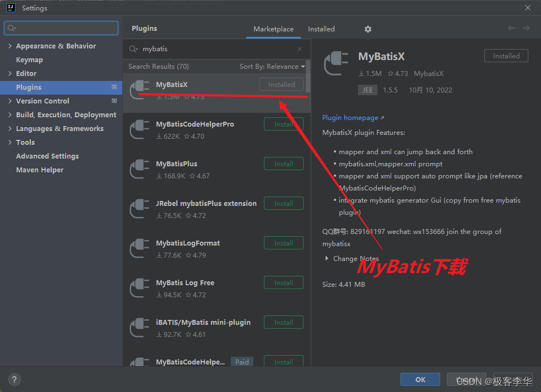
Task: Install MyBatis Log Free plugin
Action: click(284, 282)
